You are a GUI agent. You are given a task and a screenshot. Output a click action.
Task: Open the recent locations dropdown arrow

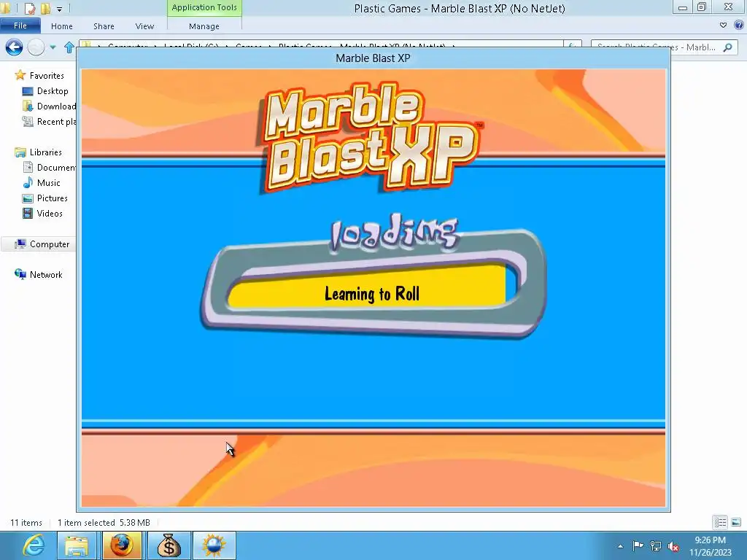tap(53, 47)
